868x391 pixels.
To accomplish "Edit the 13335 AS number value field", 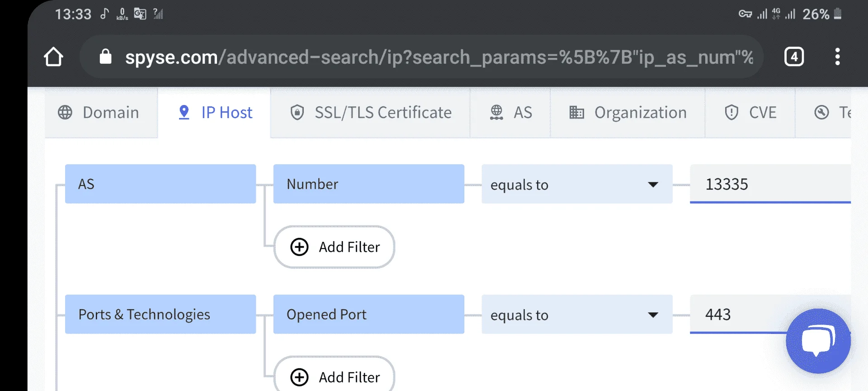I will tap(770, 184).
